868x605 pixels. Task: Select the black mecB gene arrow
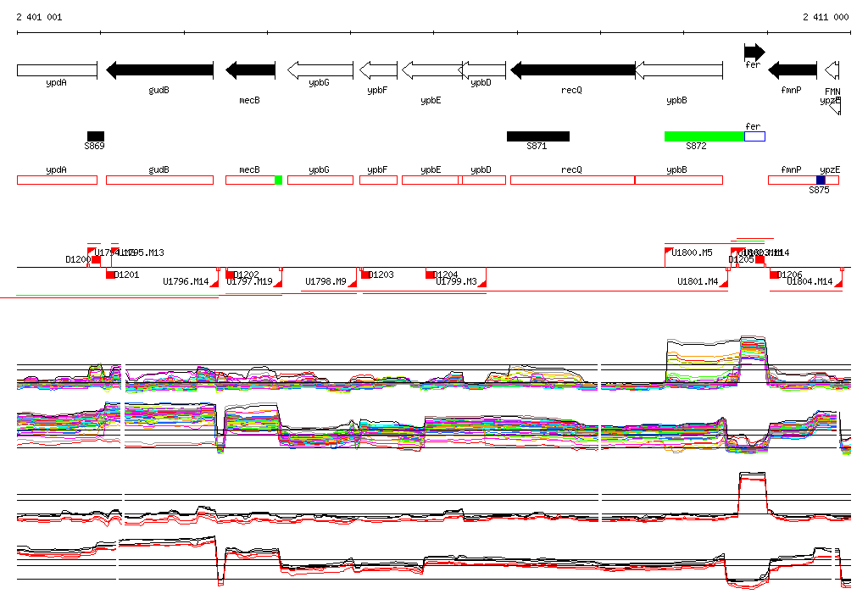(x=250, y=70)
